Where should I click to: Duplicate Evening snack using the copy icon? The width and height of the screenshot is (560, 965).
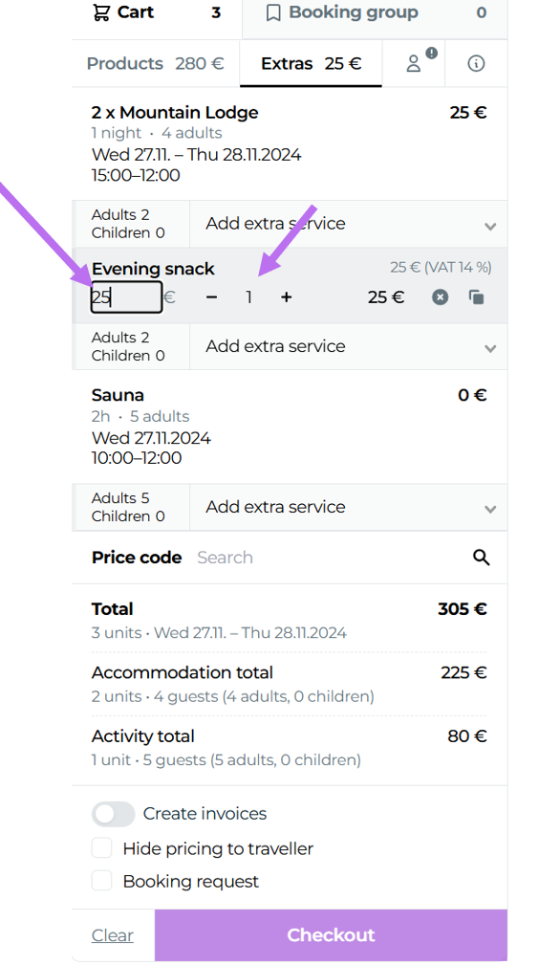point(477,297)
